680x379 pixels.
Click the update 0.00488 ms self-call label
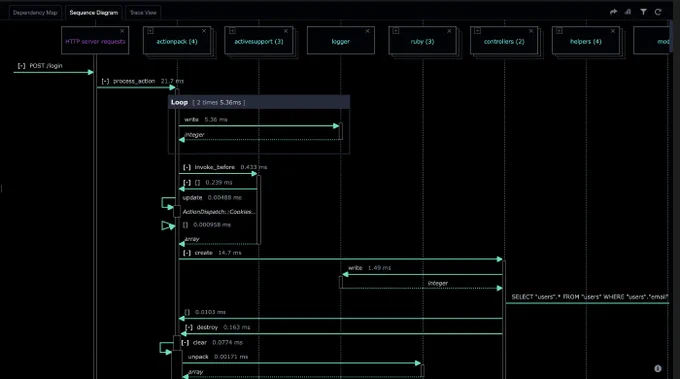point(212,197)
